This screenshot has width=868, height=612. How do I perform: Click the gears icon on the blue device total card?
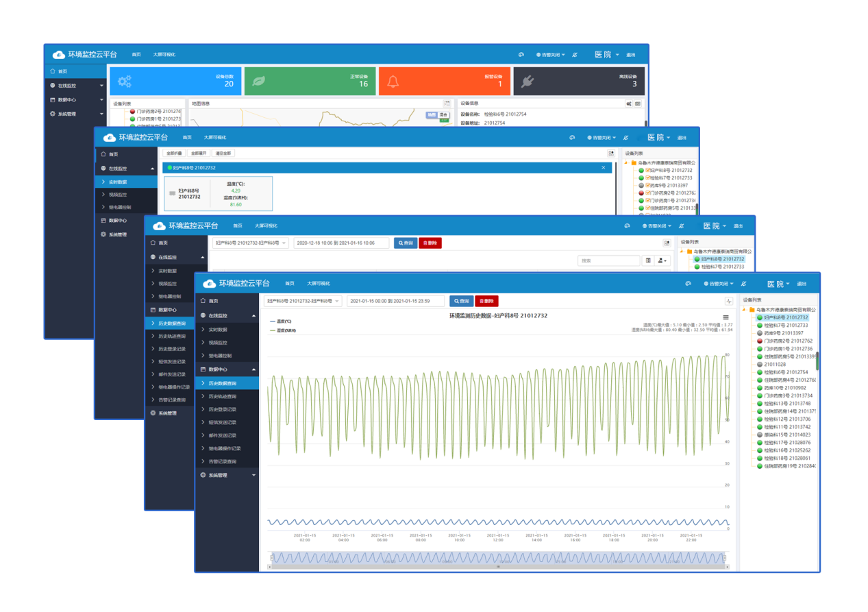click(x=124, y=82)
